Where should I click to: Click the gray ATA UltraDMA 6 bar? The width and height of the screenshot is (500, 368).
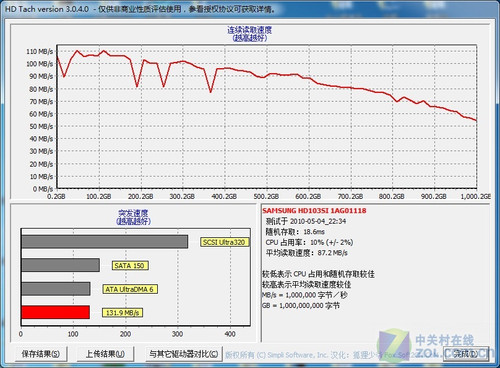[x=56, y=289]
